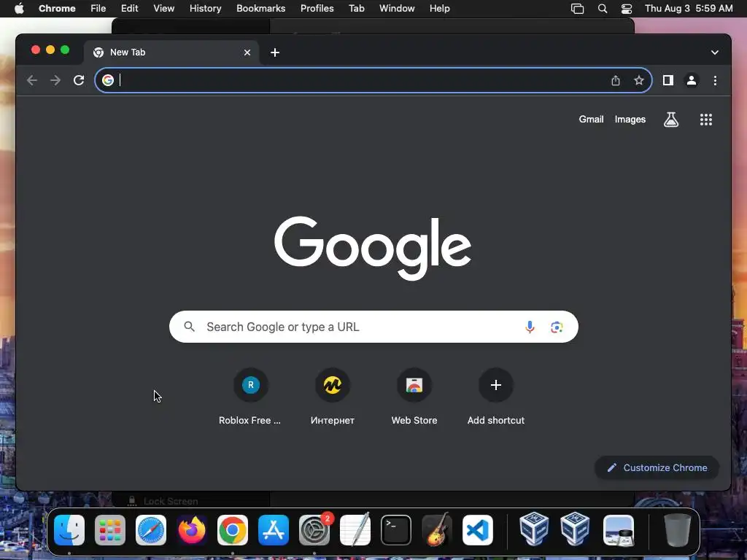Open Visual Studio Code from the Dock

(478, 530)
